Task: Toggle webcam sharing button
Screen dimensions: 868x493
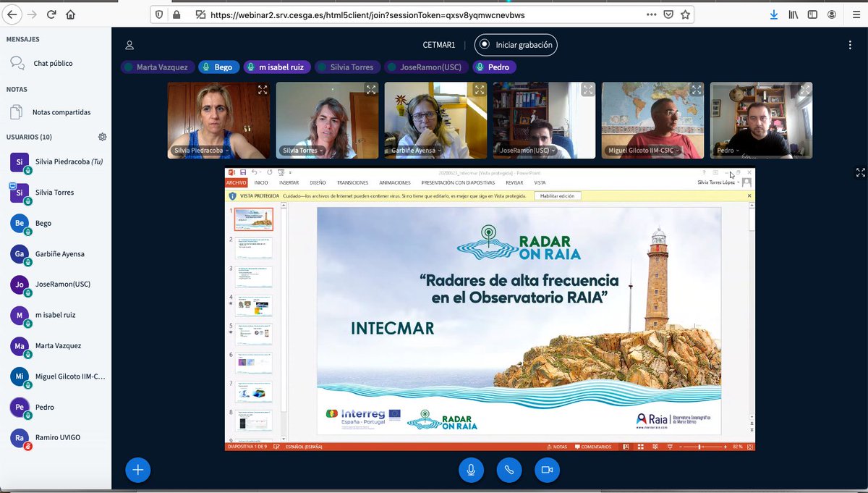Action: [547, 470]
